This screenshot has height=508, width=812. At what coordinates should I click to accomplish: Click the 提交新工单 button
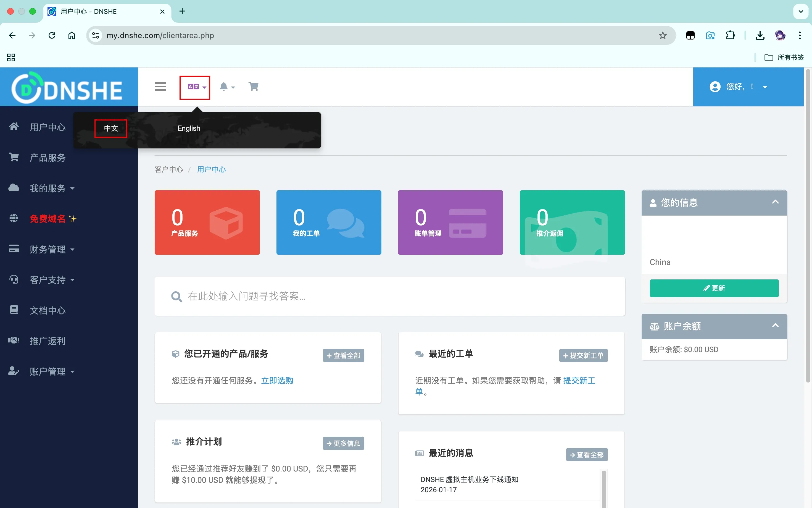(583, 355)
